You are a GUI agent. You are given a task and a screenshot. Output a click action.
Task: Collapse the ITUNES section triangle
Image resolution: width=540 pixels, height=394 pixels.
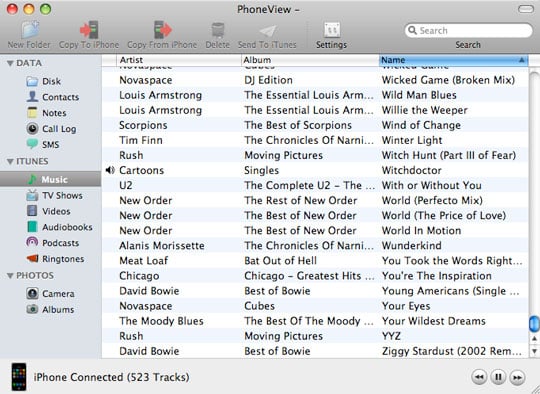click(10, 162)
